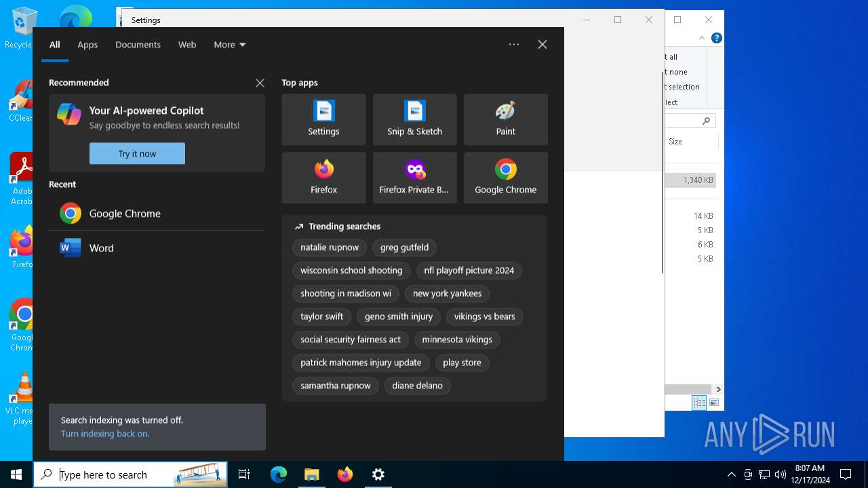Search trending 'shooting in madison wi'
868x488 pixels.
coord(346,293)
